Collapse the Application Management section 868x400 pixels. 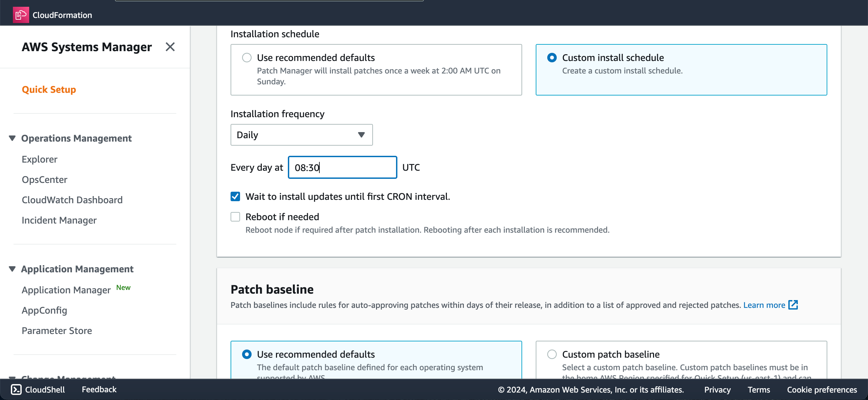tap(12, 269)
